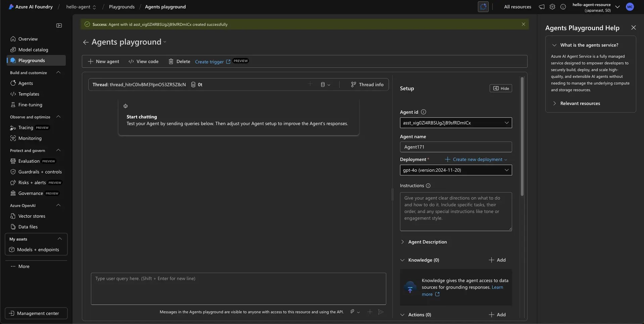Add a Knowledge source
644x324 pixels.
pyautogui.click(x=497, y=260)
